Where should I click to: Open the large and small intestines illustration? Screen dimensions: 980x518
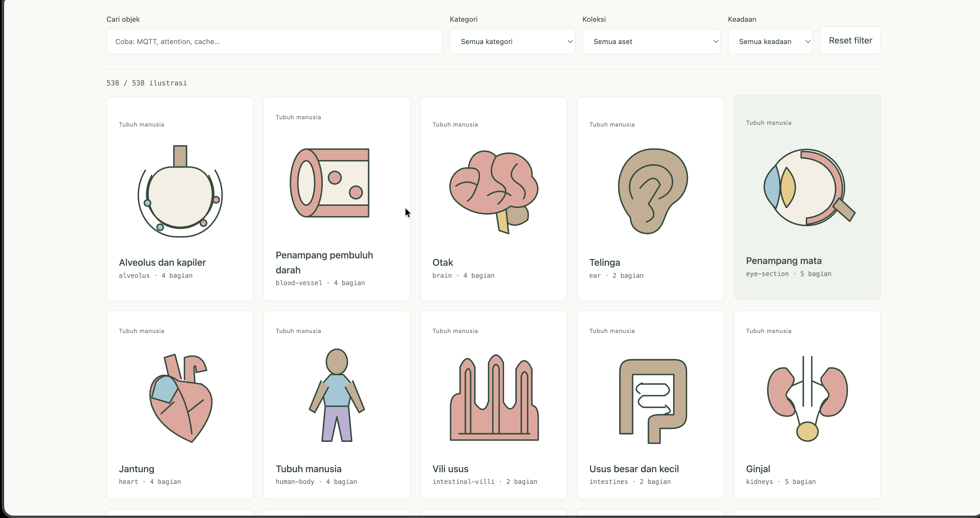(x=653, y=401)
